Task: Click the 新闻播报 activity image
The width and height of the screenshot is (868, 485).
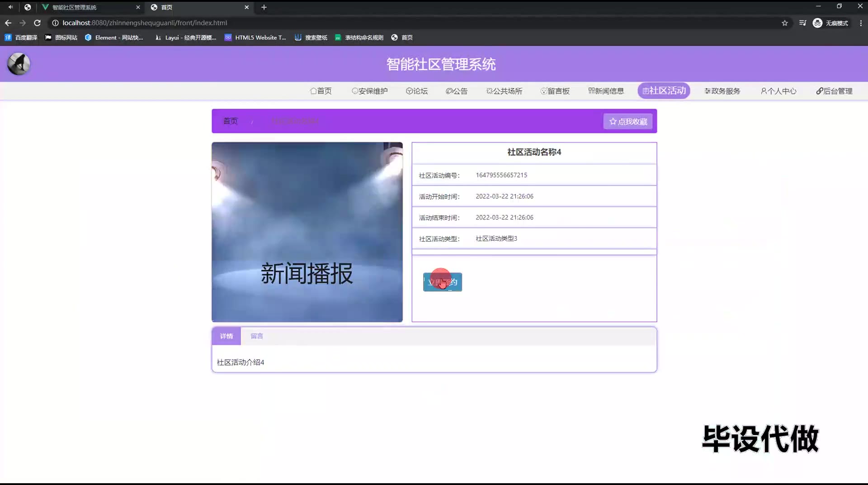Action: 307,232
